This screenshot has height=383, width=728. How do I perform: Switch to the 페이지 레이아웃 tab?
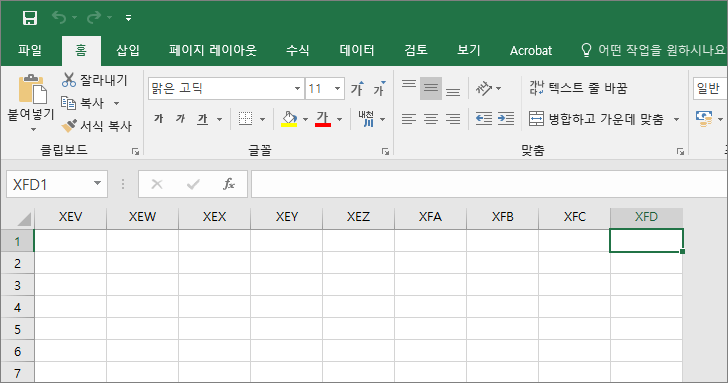(213, 50)
